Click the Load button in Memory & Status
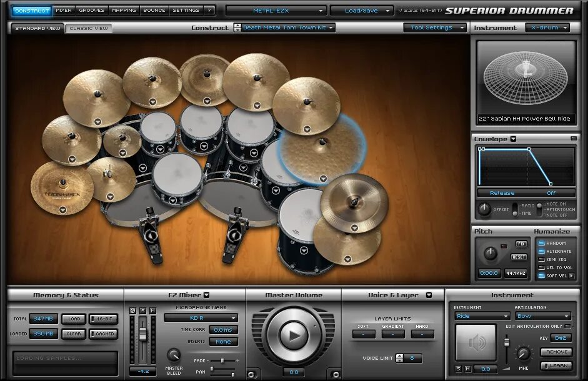Viewport: 588px width, 381px height. click(x=74, y=319)
